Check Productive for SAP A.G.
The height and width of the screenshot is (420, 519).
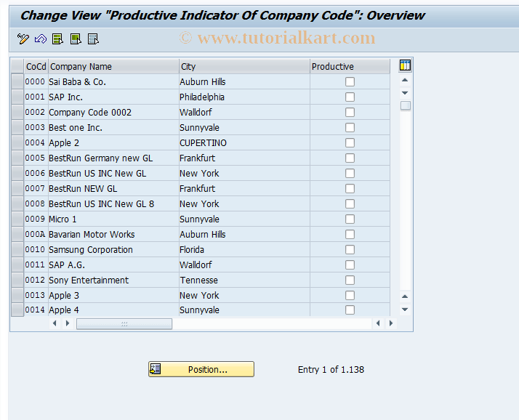coord(350,264)
